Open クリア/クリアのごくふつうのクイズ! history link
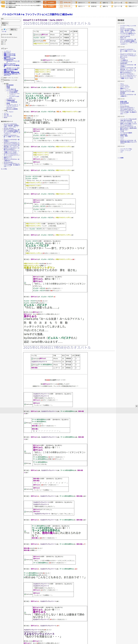This screenshot has width=138, height=644. pos(128,27)
